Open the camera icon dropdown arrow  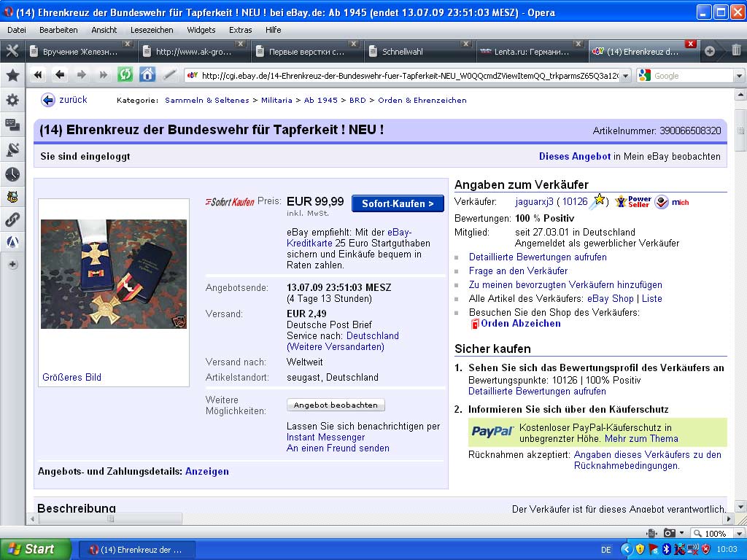(682, 533)
